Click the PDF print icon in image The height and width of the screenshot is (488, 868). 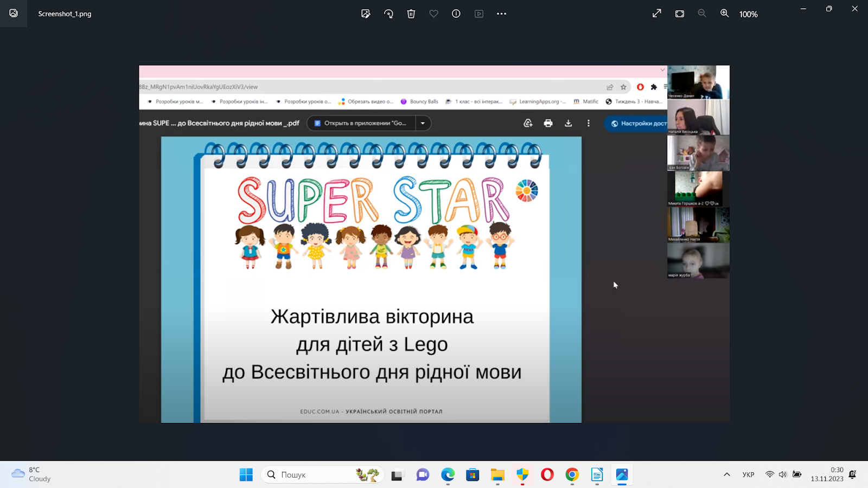point(548,124)
